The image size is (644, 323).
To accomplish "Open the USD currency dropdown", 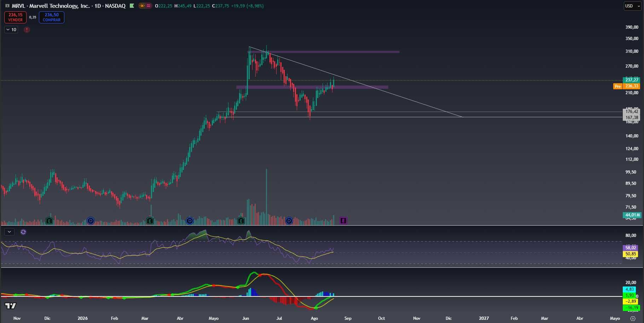I will point(632,6).
